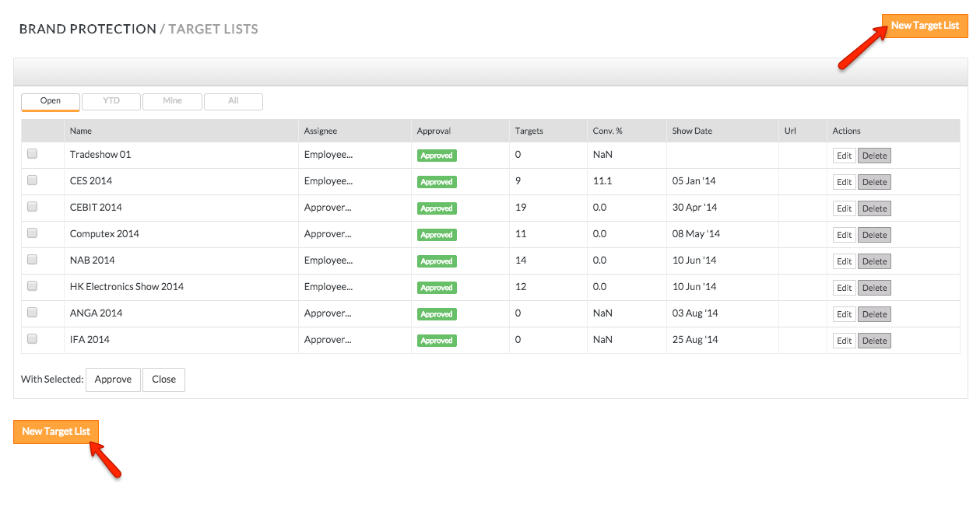980x525 pixels.
Task: Switch to the YTD tab
Action: [x=111, y=101]
